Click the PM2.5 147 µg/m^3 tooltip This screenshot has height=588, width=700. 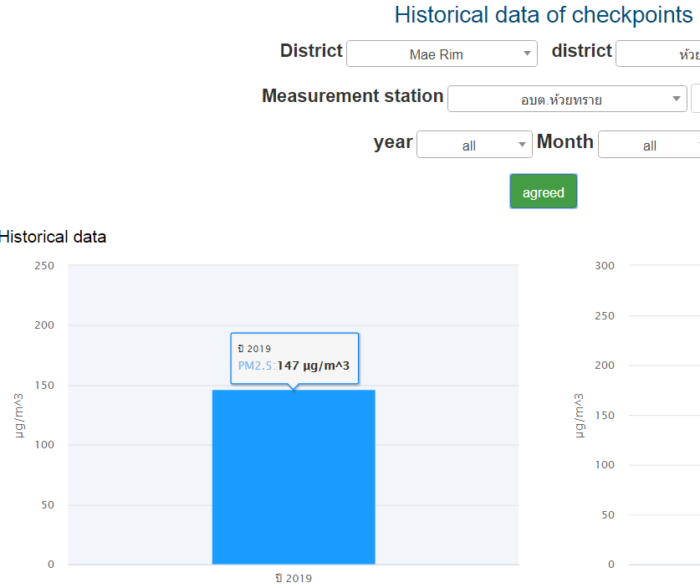pyautogui.click(x=294, y=358)
